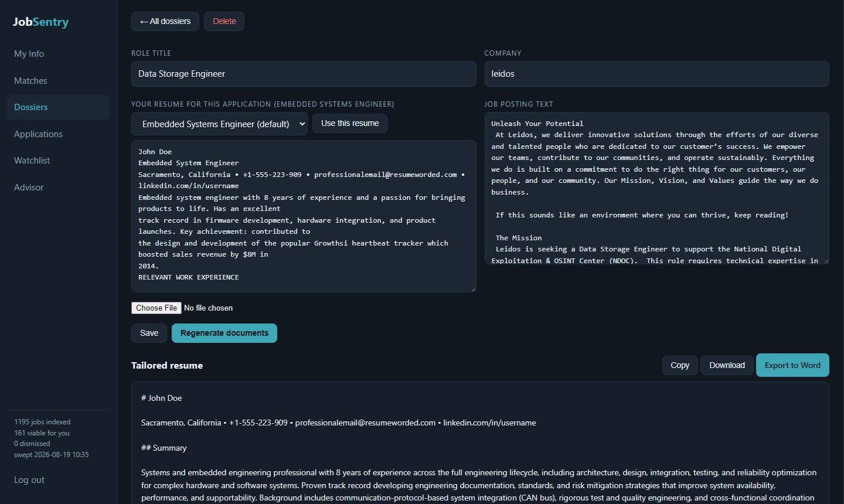Viewport: 844px width, 504px height.
Task: Delete this dossier
Action: click(224, 21)
